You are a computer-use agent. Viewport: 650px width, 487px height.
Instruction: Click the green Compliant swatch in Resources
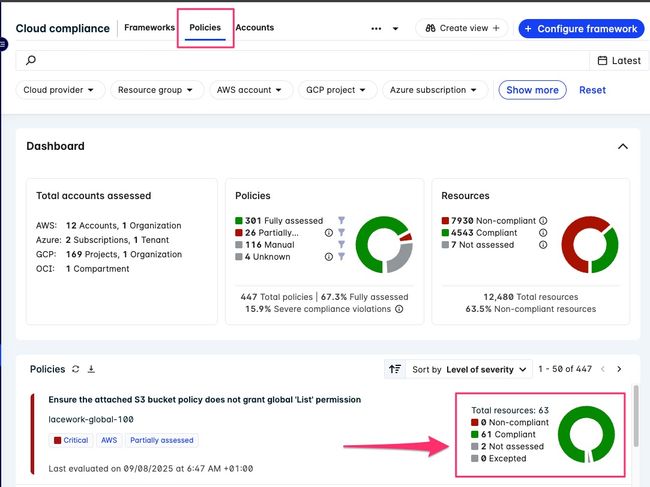click(x=444, y=233)
